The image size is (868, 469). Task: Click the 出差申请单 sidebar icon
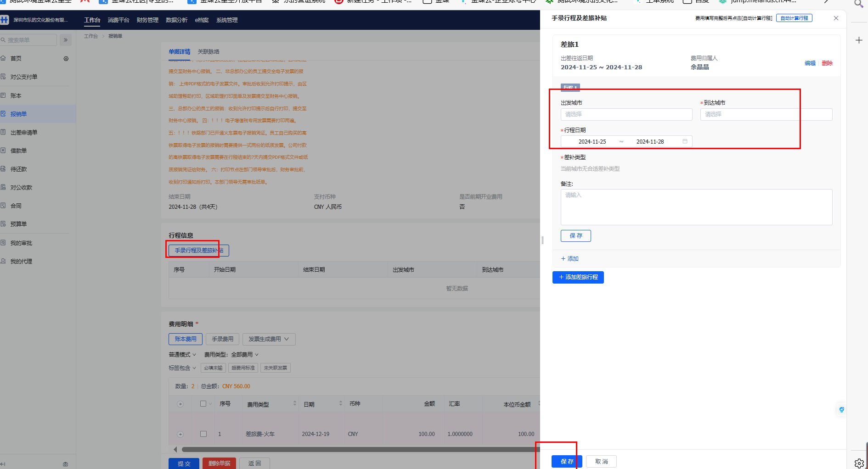(x=3, y=132)
